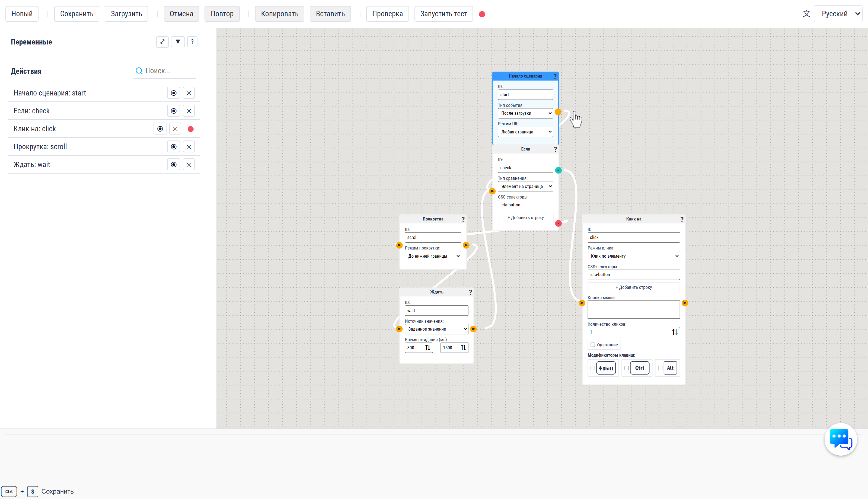
Task: Click the 'Запустить тест' button
Action: click(443, 14)
